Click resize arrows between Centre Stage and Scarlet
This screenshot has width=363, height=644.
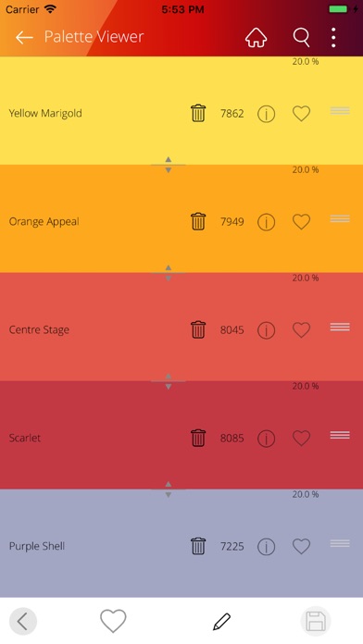coord(169,381)
